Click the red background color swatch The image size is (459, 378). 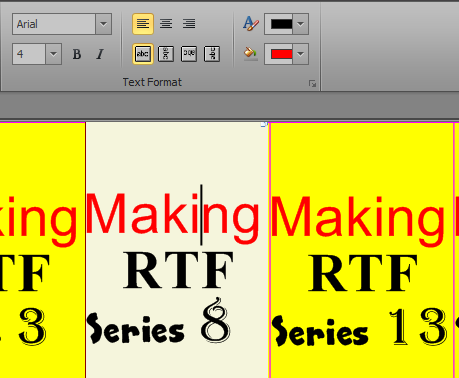pyautogui.click(x=281, y=54)
